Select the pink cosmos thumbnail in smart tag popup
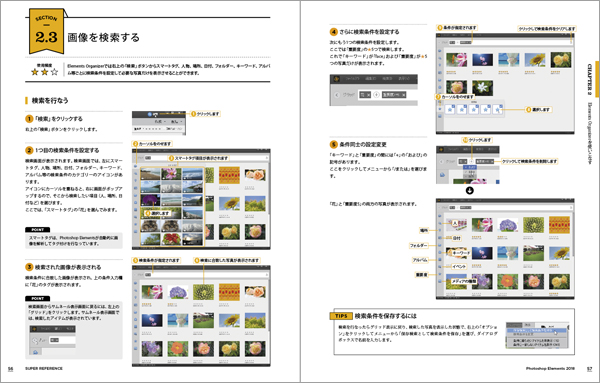The width and height of the screenshot is (600, 383). pos(171,173)
